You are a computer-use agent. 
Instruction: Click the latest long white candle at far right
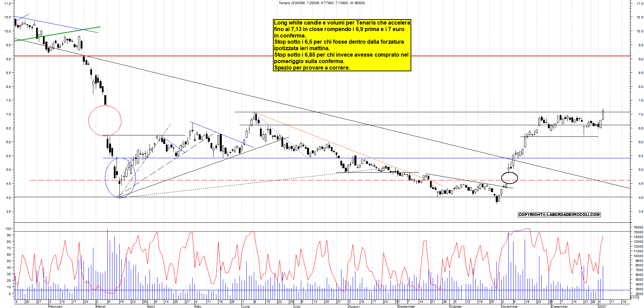click(603, 115)
